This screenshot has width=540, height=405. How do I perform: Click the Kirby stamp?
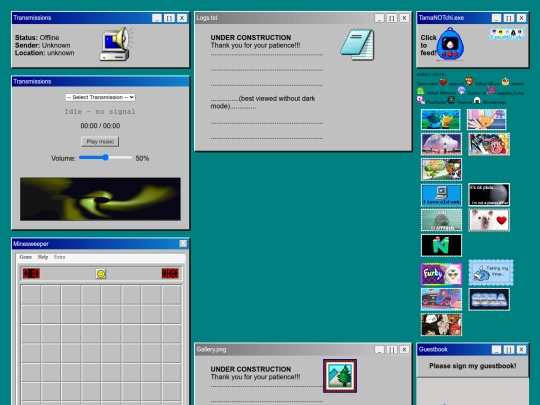489,144
